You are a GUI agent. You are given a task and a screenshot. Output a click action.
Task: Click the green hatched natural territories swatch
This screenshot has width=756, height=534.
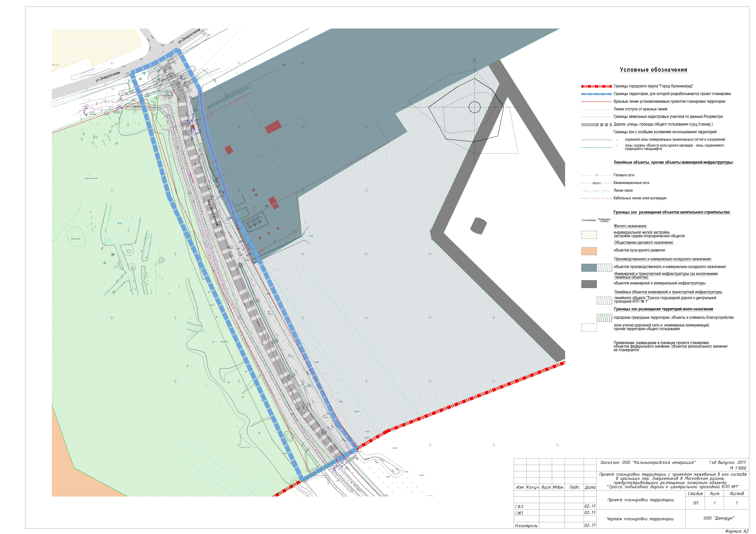tap(604, 318)
